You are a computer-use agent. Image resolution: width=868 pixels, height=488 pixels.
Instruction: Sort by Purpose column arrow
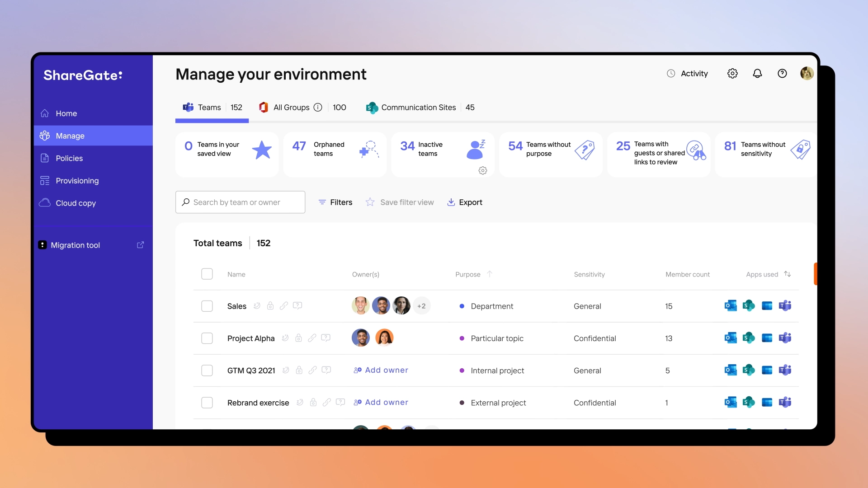coord(489,274)
